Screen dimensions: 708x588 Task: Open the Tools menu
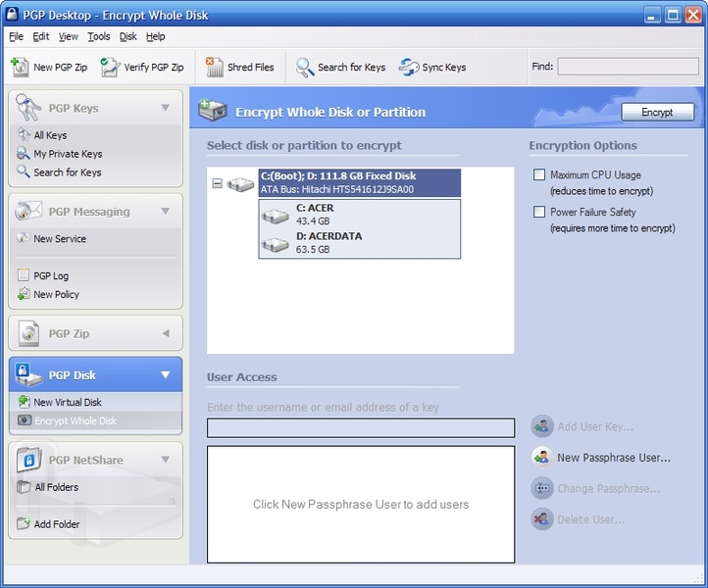pyautogui.click(x=98, y=36)
